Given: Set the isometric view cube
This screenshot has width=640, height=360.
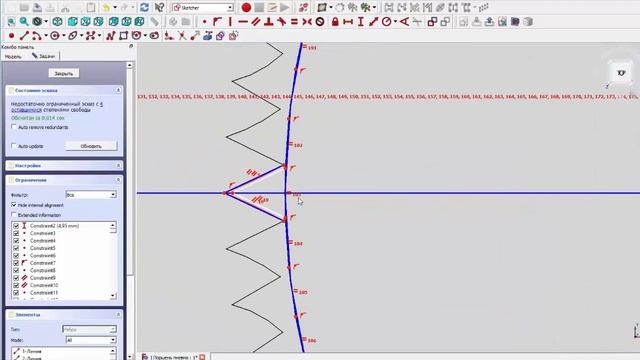Looking at the screenshot, I should click(x=58, y=22).
